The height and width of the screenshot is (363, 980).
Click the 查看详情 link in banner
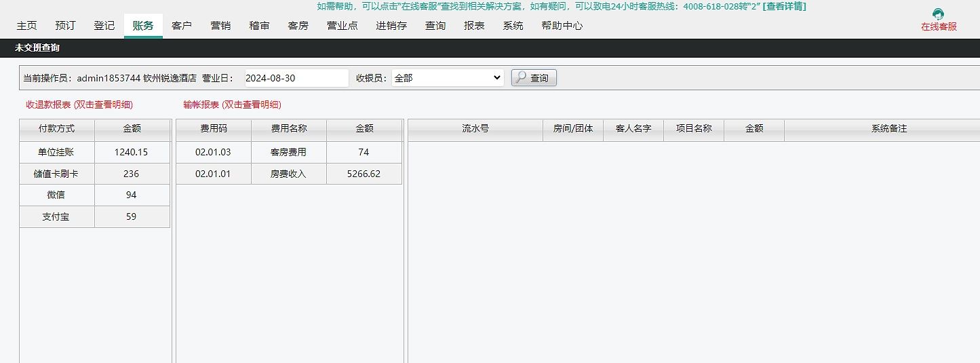coord(784,6)
